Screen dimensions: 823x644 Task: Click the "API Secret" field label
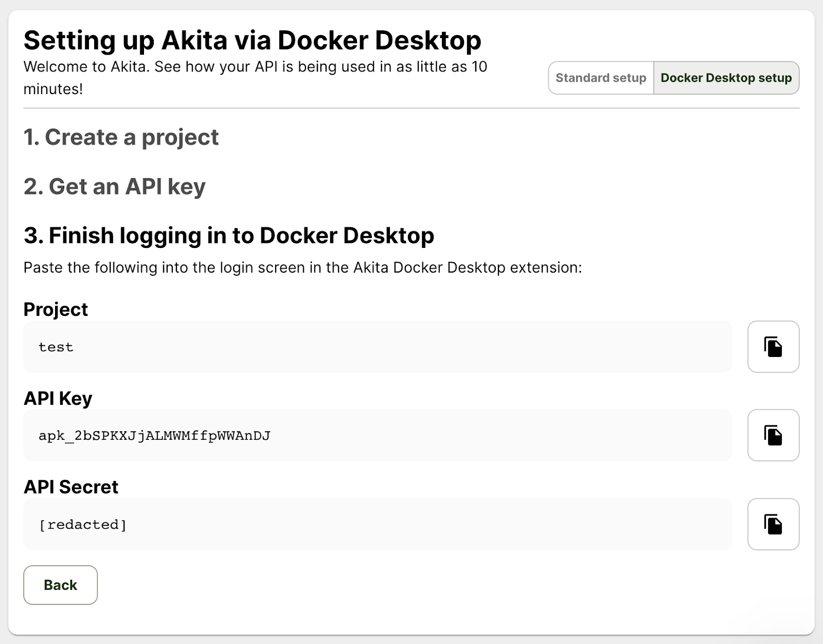[x=71, y=487]
